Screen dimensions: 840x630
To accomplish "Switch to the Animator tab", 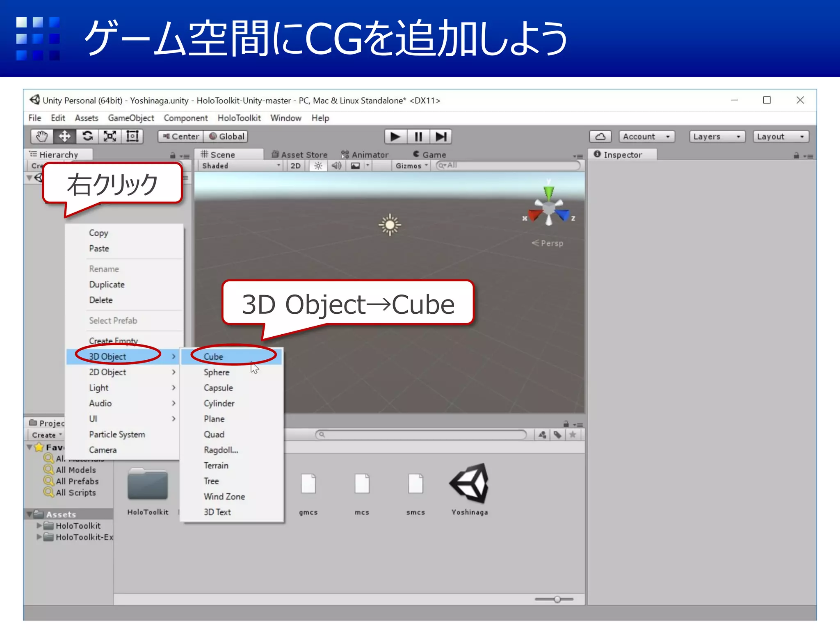I will tap(365, 155).
